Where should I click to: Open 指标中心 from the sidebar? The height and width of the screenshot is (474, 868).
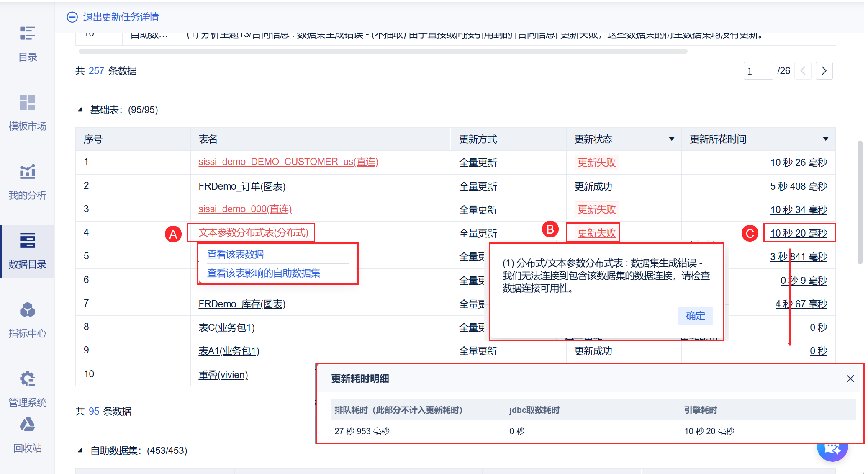[27, 310]
